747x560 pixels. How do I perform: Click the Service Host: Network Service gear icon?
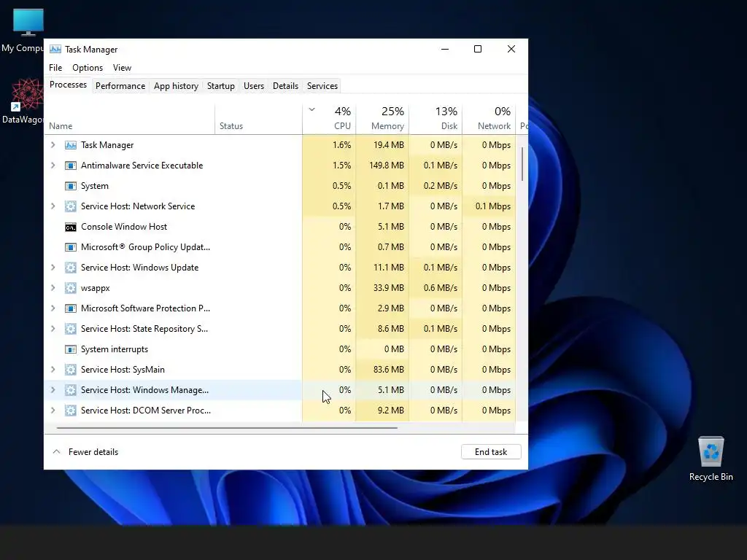[71, 206]
